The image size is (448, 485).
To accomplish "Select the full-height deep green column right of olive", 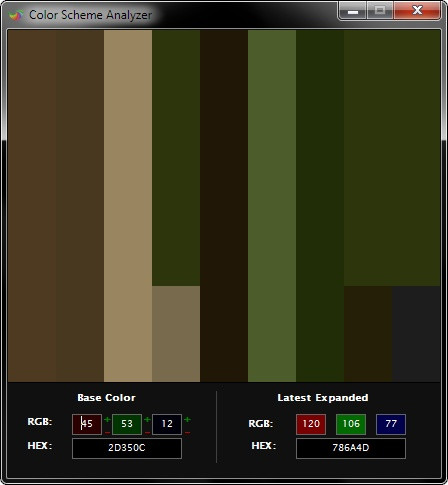I will 320,206.
